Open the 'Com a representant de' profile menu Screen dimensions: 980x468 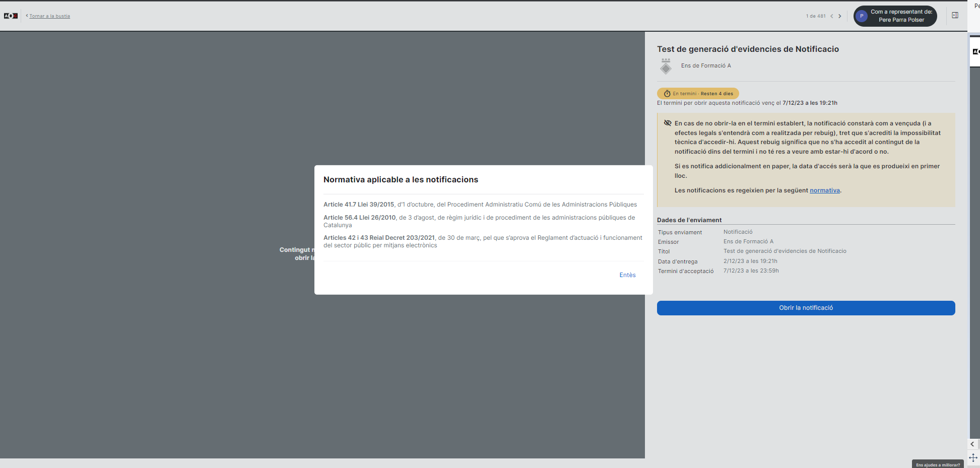pyautogui.click(x=895, y=16)
